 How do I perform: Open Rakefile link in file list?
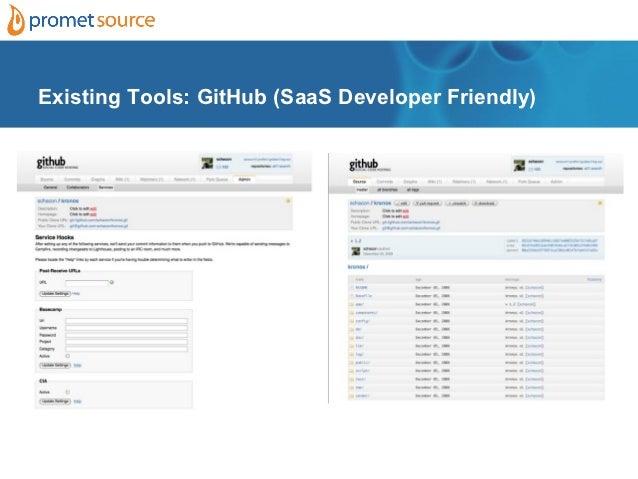[363, 296]
